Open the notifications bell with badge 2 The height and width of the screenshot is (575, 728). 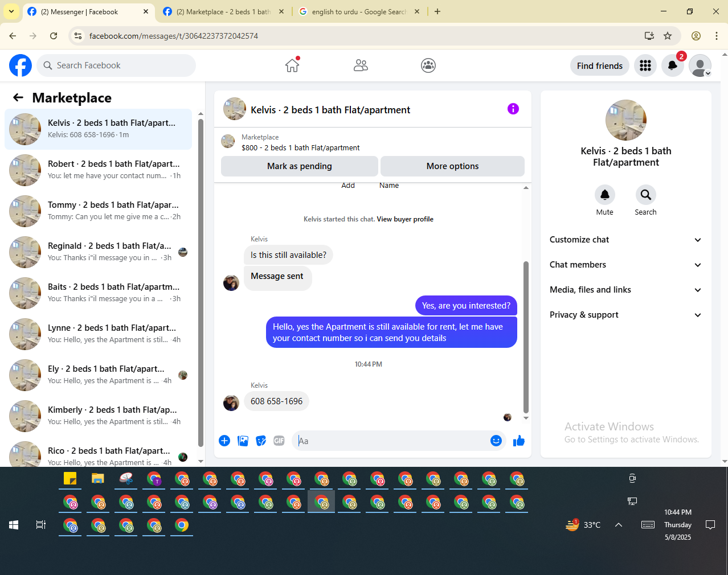(x=673, y=65)
